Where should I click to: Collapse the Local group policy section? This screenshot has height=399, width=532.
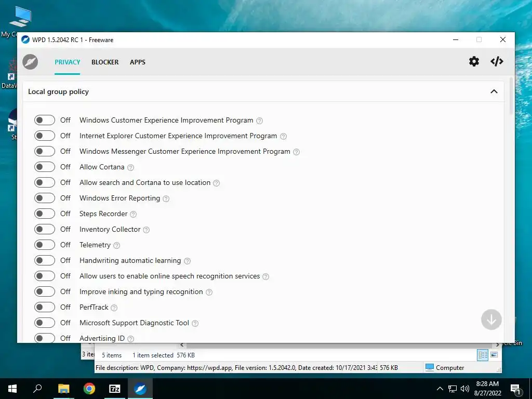tap(494, 91)
